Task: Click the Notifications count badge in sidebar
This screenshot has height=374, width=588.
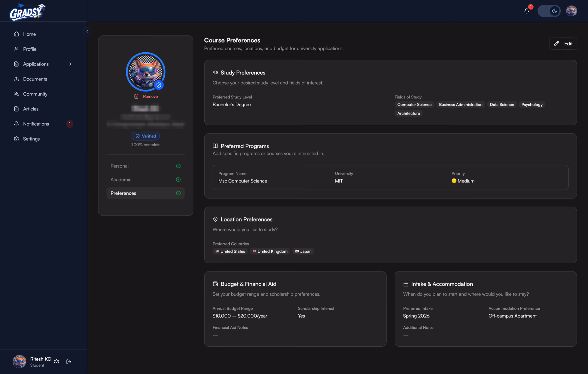Action: point(70,124)
